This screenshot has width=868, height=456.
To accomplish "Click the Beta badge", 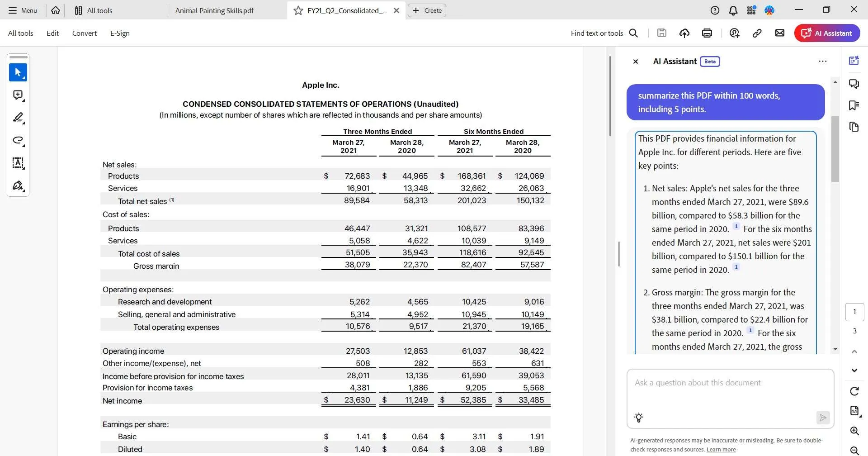I will tap(710, 62).
